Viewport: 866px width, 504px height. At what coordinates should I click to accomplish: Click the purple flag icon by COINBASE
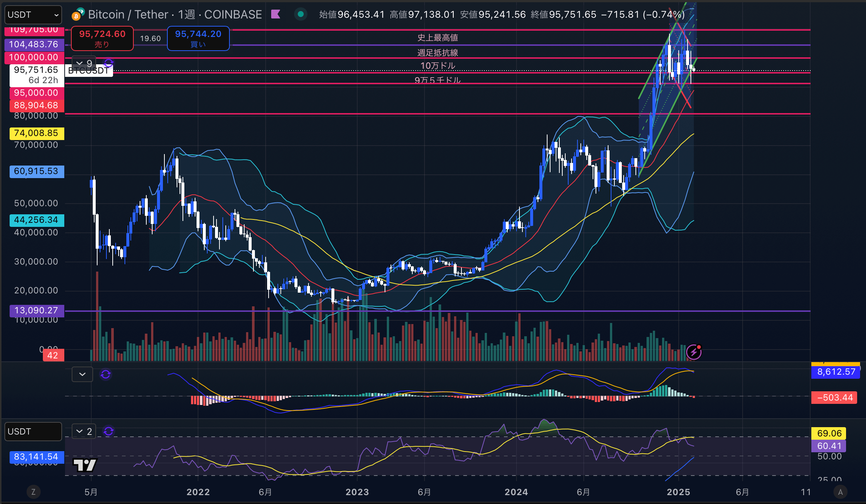276,14
